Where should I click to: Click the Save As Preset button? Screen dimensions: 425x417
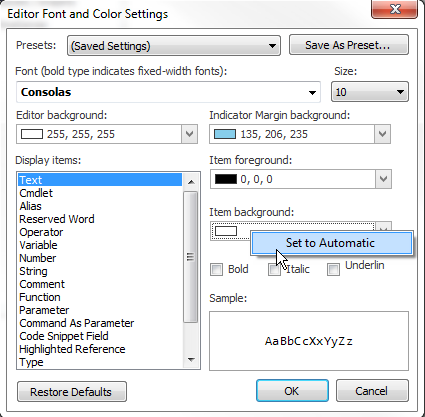point(349,45)
